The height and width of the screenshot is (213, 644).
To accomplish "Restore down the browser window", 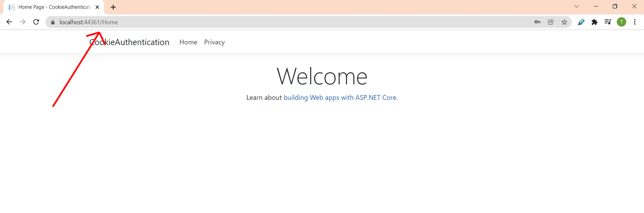I will 615,7.
